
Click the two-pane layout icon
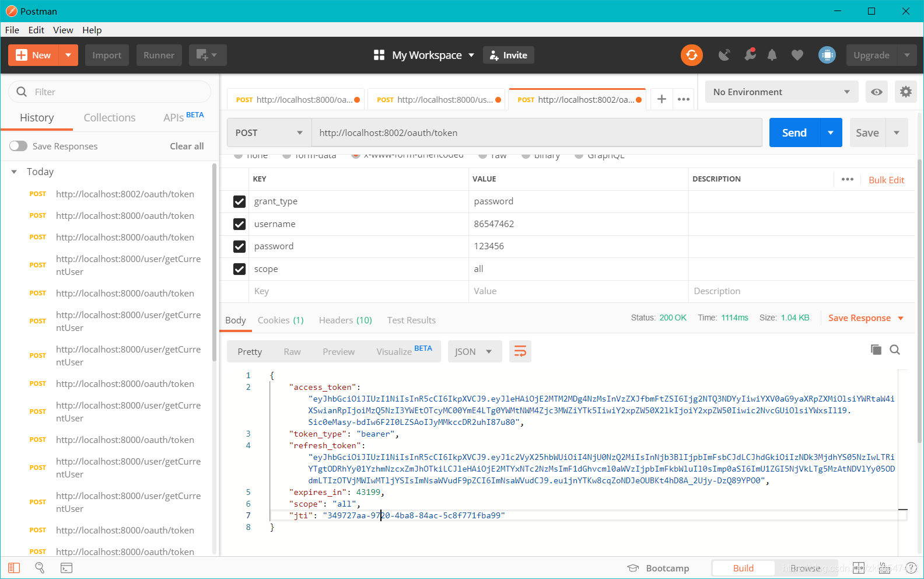[x=859, y=568]
